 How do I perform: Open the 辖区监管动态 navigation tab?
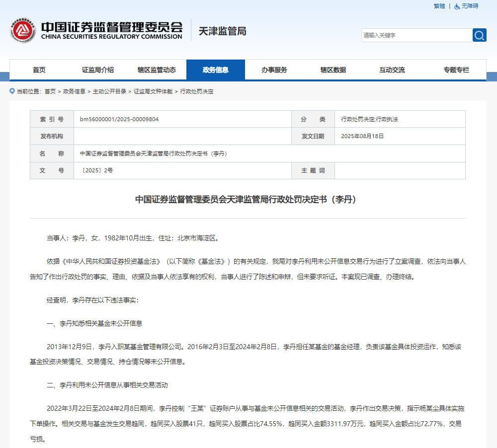pos(157,70)
